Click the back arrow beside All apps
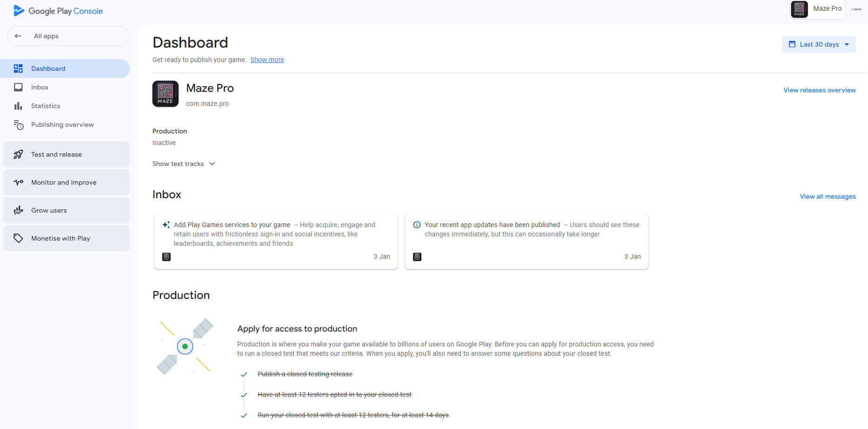868x429 pixels. (x=18, y=36)
